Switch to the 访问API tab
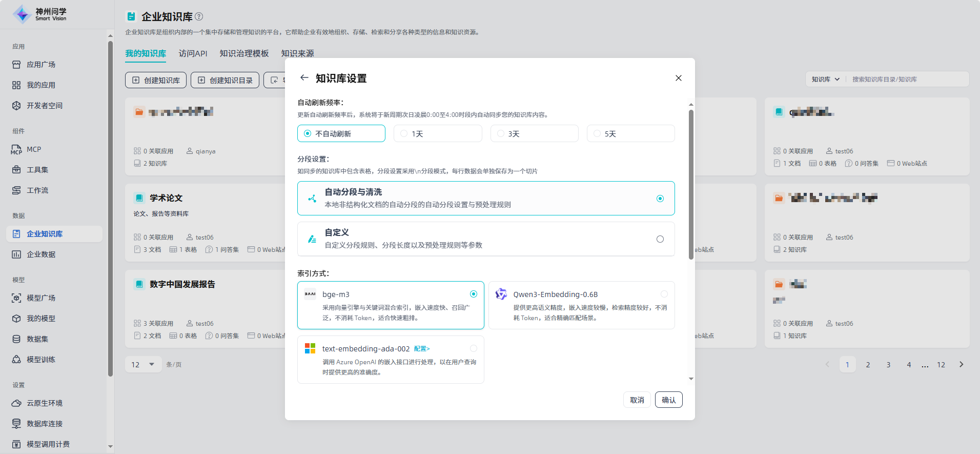The width and height of the screenshot is (980, 454). tap(193, 53)
